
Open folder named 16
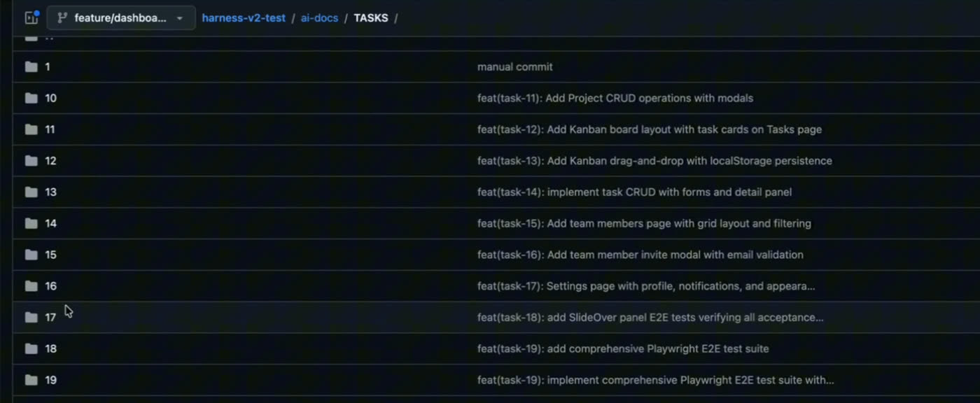(x=50, y=286)
